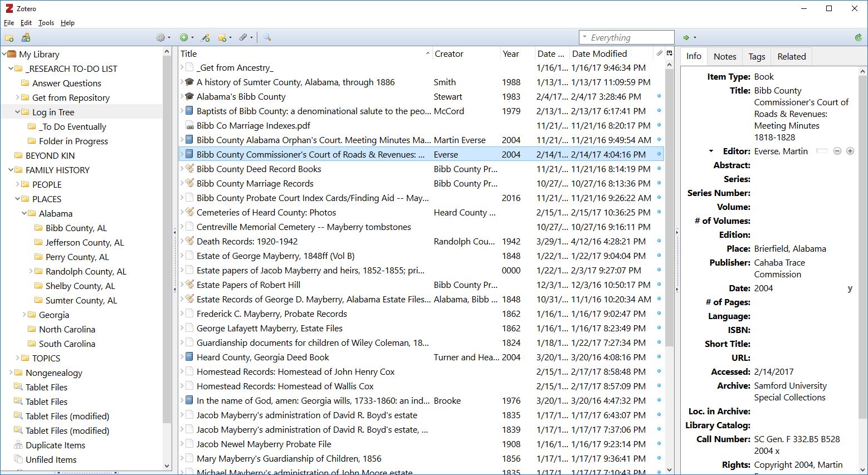Screen dimensions: 868x475
Task: Click the book icon beside Baptists of Bibb County
Action: pos(189,111)
